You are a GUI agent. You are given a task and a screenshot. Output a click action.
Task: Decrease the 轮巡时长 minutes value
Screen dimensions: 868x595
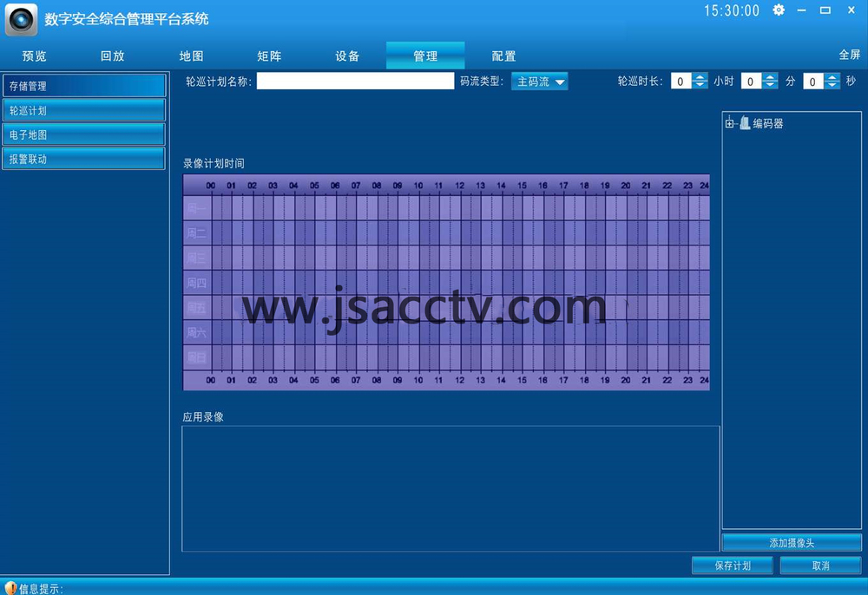(x=770, y=85)
